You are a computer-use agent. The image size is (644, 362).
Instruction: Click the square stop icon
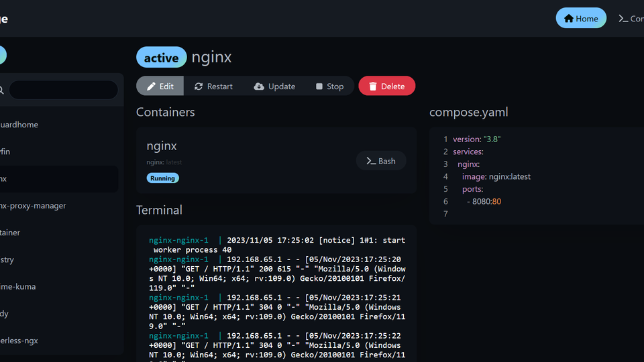(x=319, y=86)
